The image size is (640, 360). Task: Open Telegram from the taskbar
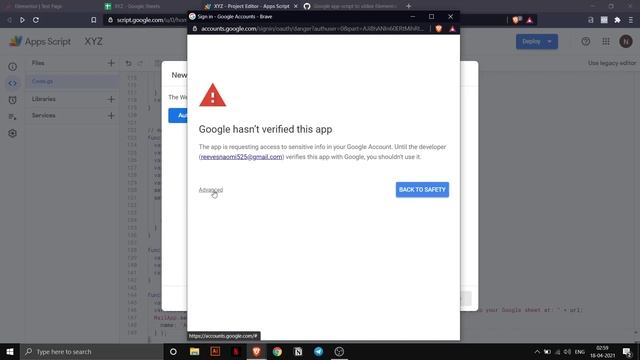[319, 351]
